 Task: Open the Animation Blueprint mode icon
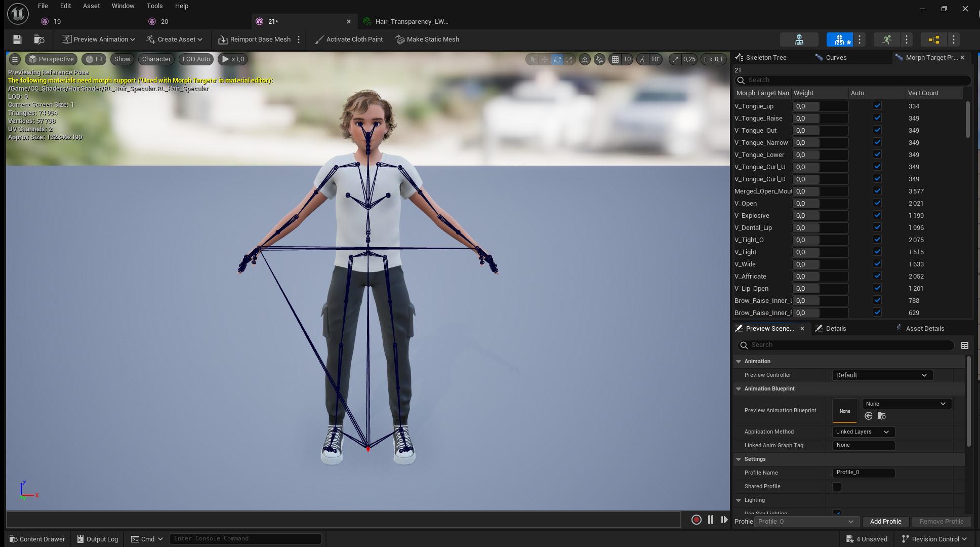pos(934,40)
